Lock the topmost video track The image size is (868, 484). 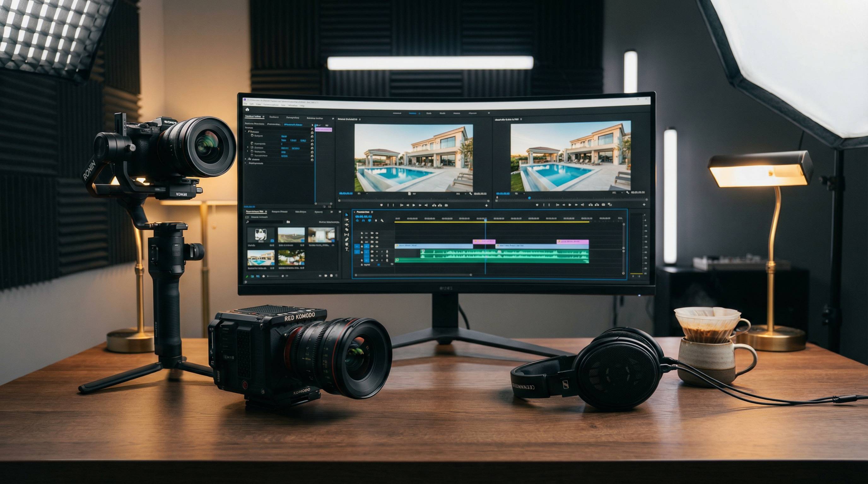pyautogui.click(x=362, y=233)
